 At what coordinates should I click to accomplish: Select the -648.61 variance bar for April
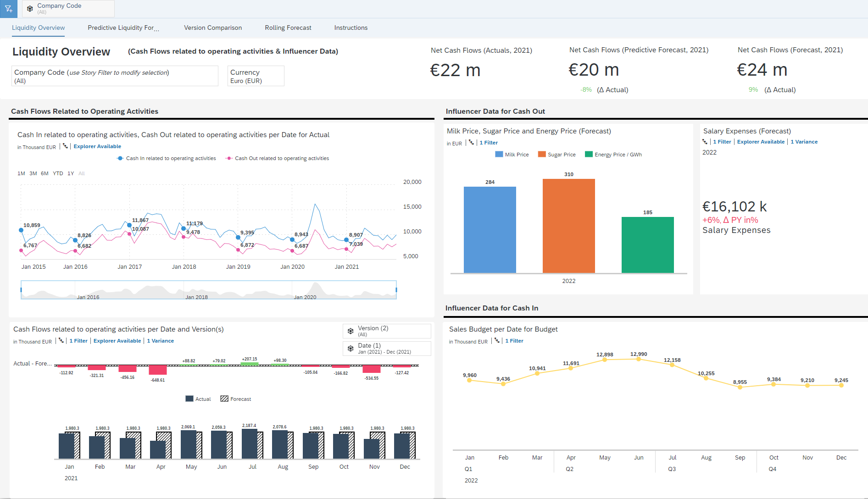pos(158,370)
